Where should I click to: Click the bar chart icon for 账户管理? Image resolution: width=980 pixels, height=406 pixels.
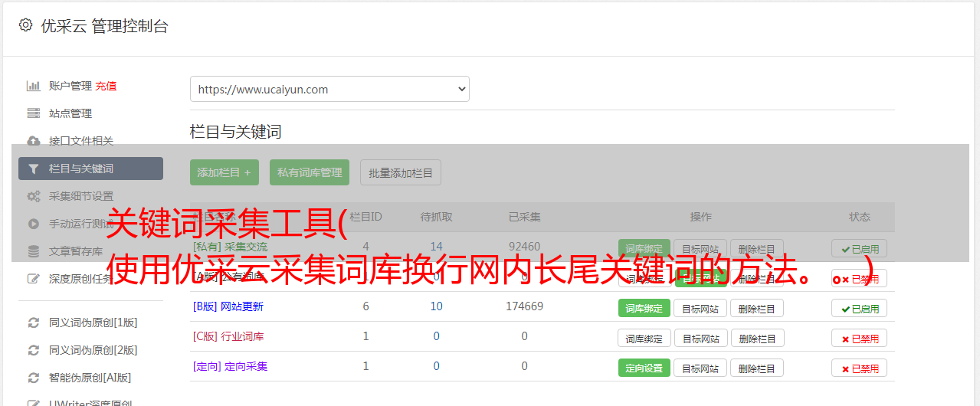[x=34, y=86]
